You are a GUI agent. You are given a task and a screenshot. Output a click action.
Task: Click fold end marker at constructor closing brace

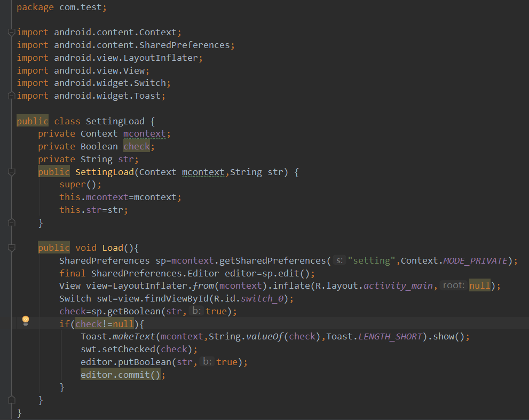[x=11, y=223]
